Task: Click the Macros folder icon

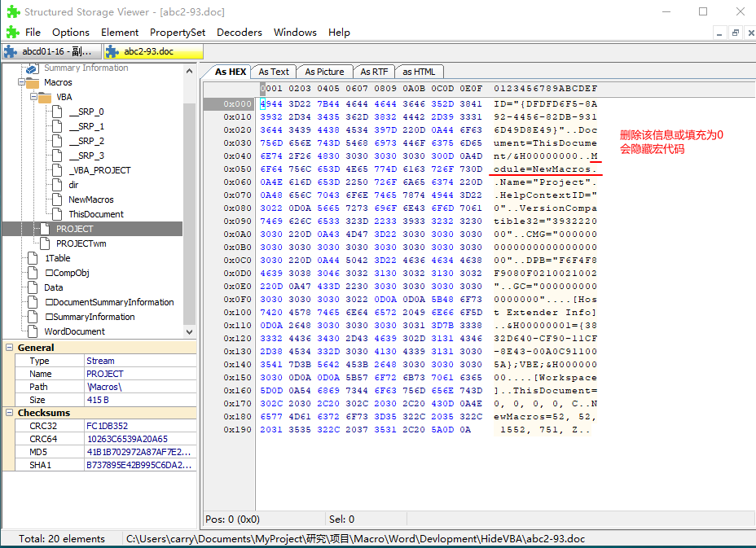Action: click(33, 82)
